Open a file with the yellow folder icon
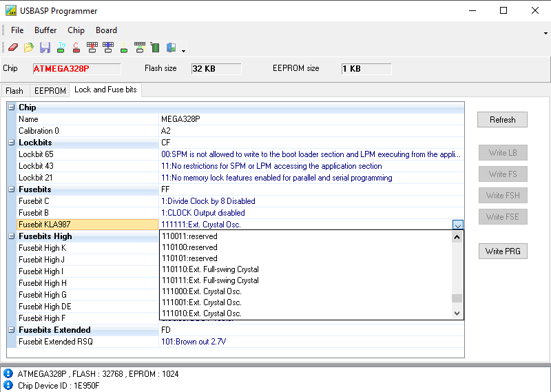The image size is (551, 392). [29, 48]
